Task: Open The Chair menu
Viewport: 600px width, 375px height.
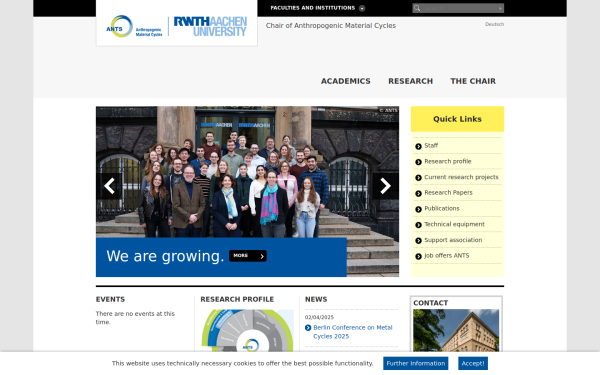Action: [x=473, y=81]
